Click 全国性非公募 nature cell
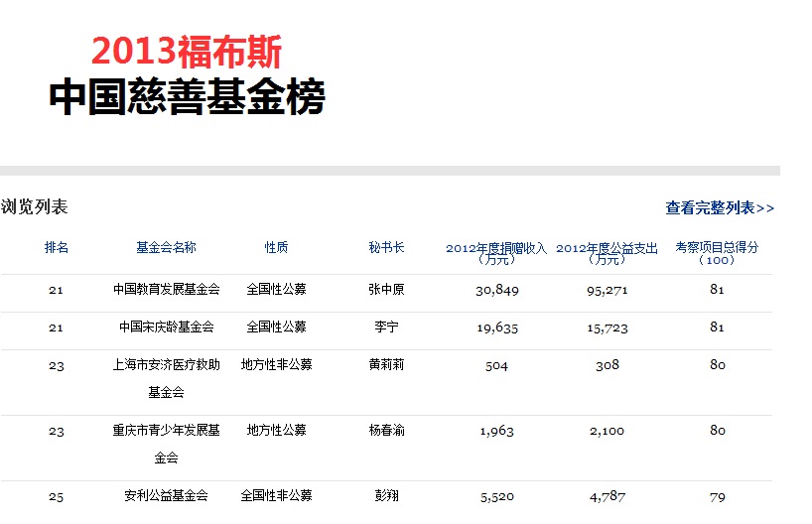The image size is (812, 524). click(x=277, y=495)
